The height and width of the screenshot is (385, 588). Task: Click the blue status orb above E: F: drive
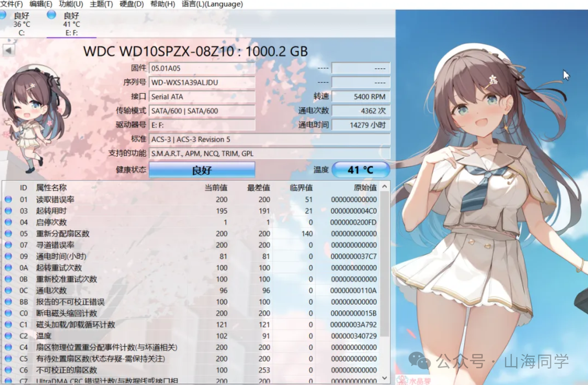click(51, 15)
